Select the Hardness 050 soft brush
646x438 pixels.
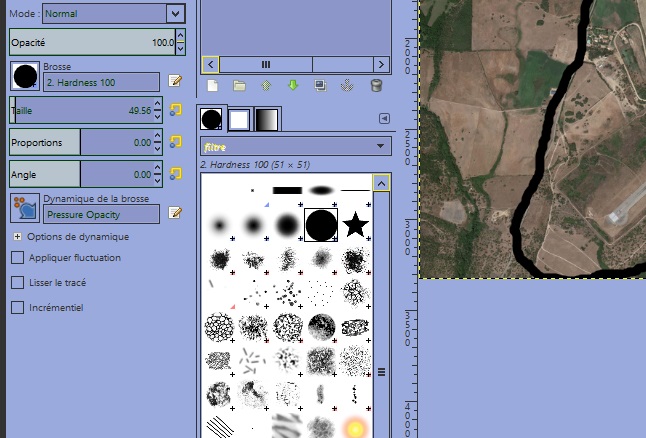point(253,225)
